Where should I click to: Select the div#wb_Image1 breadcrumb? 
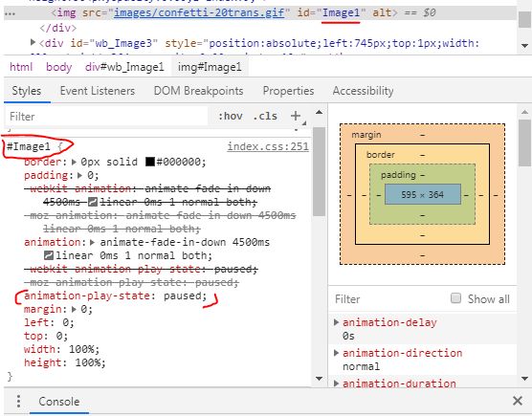(x=124, y=67)
